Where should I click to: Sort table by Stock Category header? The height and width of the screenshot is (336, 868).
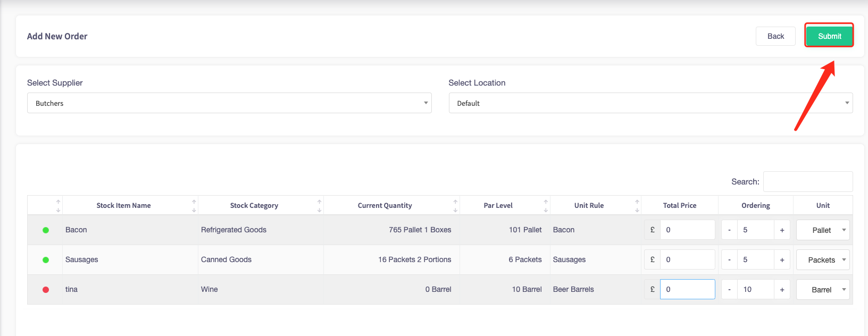click(261, 206)
